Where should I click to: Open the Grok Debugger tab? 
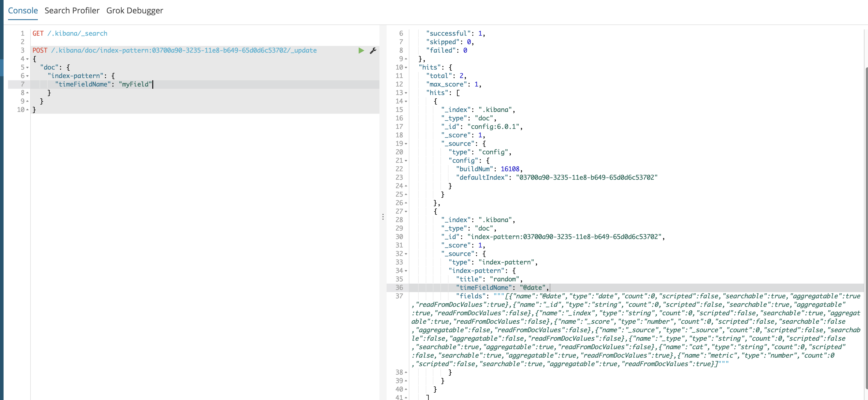[x=134, y=10]
